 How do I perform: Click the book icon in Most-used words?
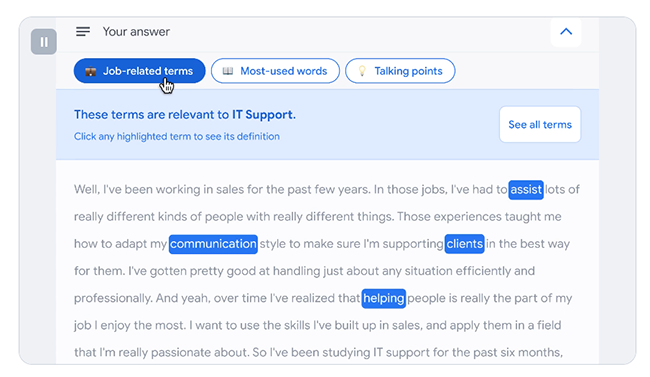228,71
